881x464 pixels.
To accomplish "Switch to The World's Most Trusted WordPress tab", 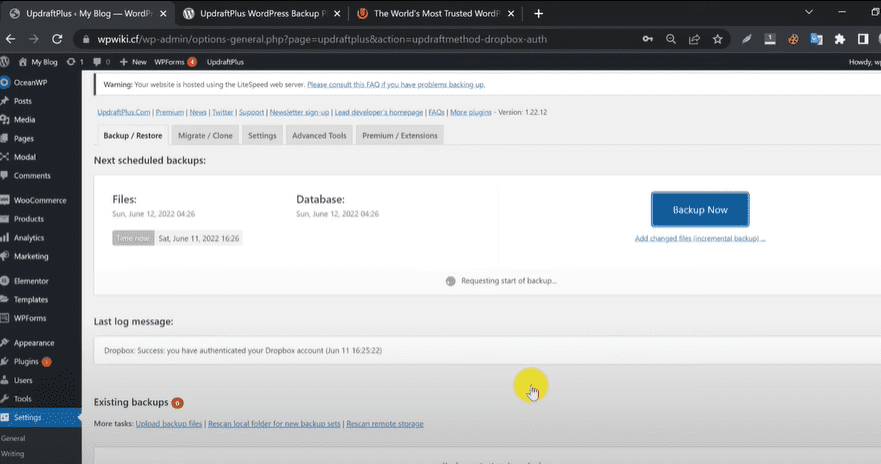I will pos(436,13).
